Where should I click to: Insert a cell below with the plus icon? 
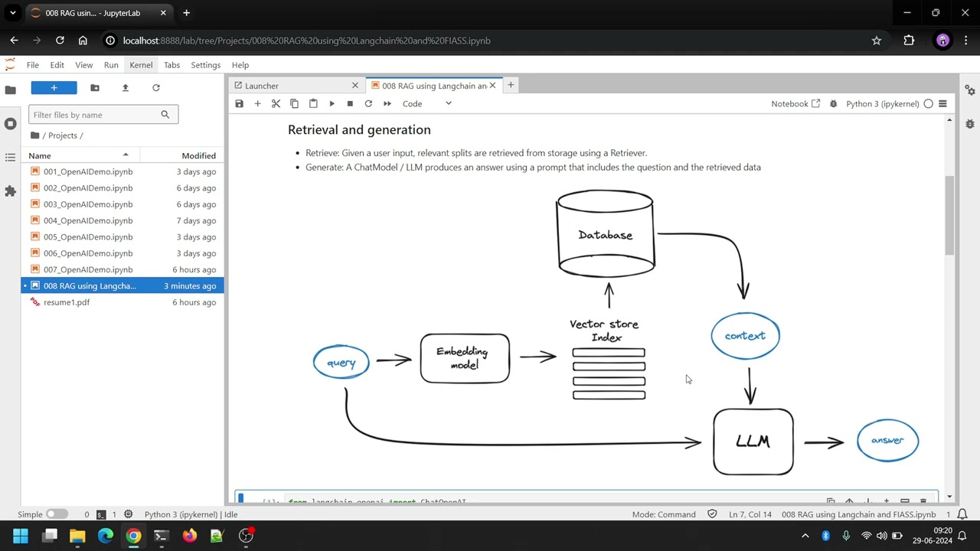tap(257, 103)
